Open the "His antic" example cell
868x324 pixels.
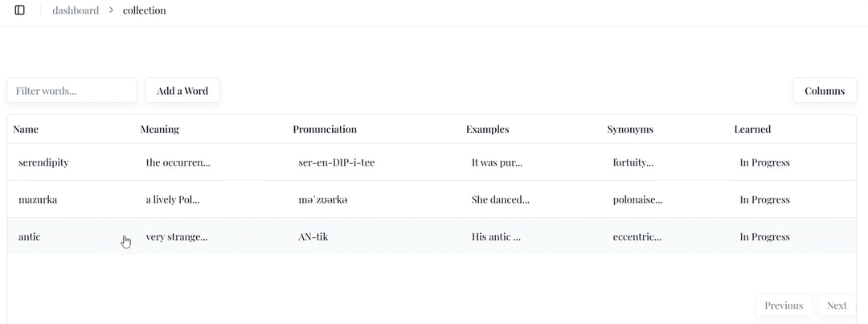coord(496,237)
